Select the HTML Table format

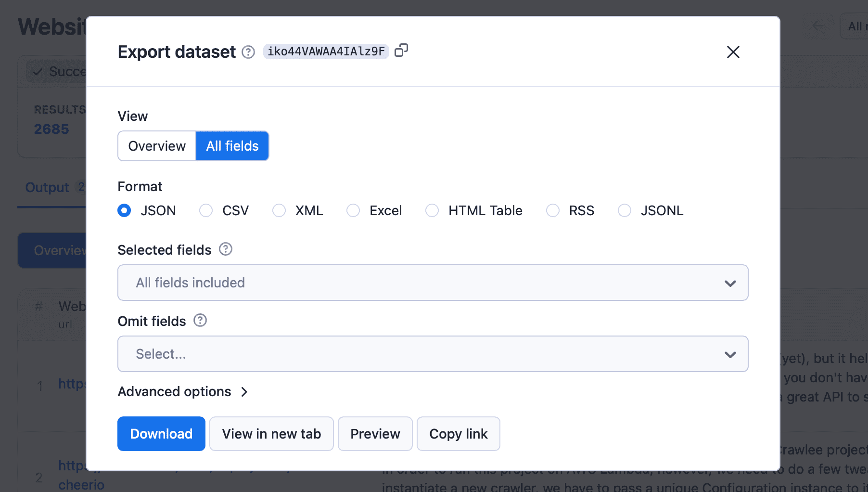(x=432, y=210)
